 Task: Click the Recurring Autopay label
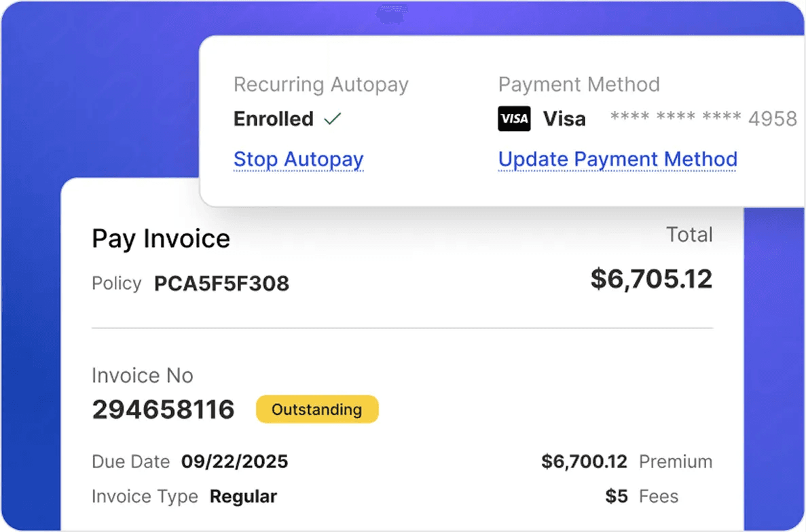tap(320, 85)
